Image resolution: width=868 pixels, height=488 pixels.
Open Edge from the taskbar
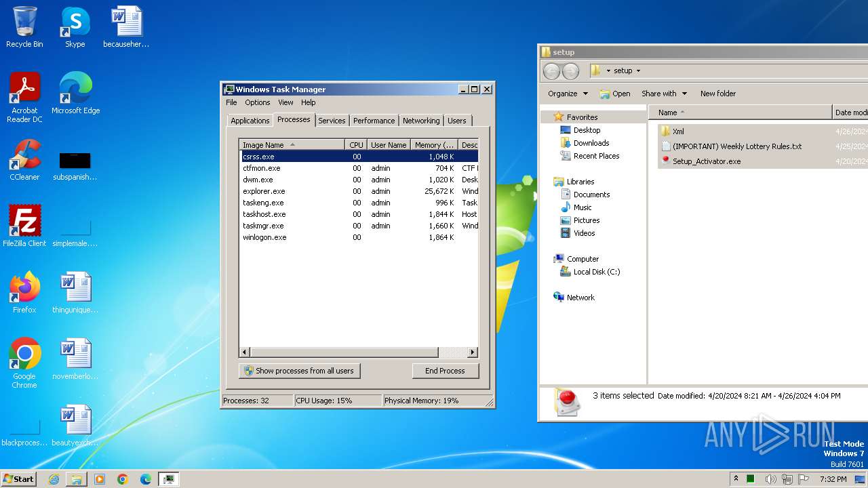pos(146,479)
